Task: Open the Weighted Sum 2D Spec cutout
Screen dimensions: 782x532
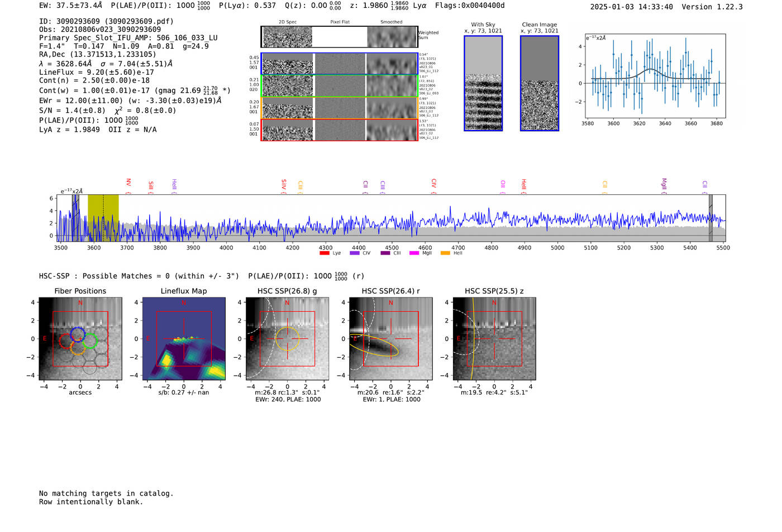Action: click(x=288, y=37)
